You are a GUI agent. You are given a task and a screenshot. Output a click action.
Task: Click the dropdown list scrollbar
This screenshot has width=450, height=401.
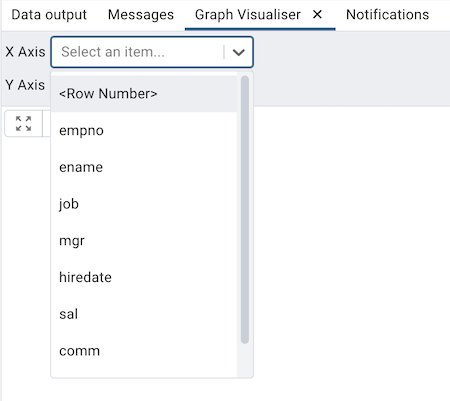click(x=245, y=209)
